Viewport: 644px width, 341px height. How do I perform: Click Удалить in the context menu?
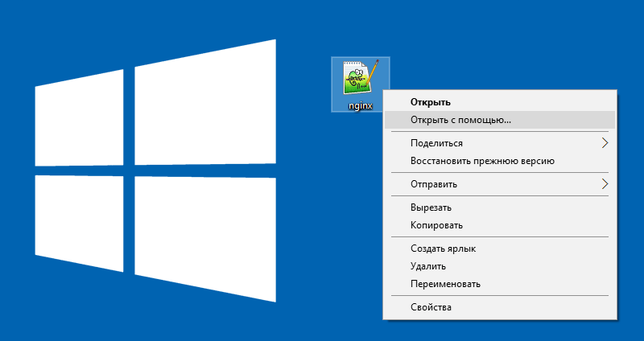tap(500, 266)
